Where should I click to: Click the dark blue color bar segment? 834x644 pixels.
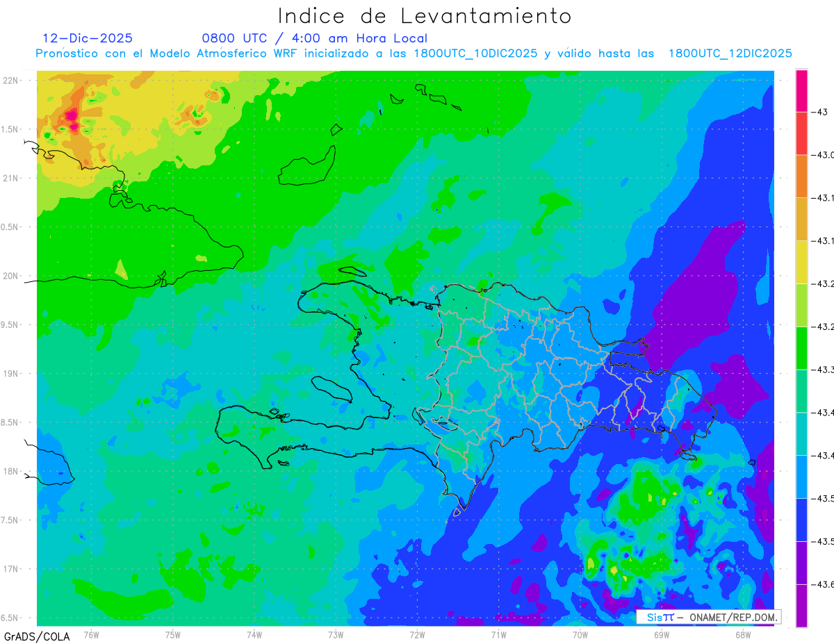pos(801,520)
